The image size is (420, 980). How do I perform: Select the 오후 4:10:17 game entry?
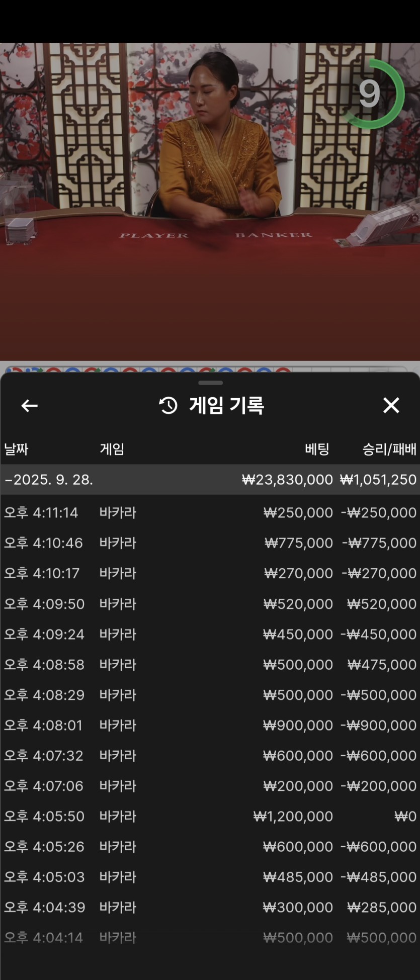(x=210, y=573)
